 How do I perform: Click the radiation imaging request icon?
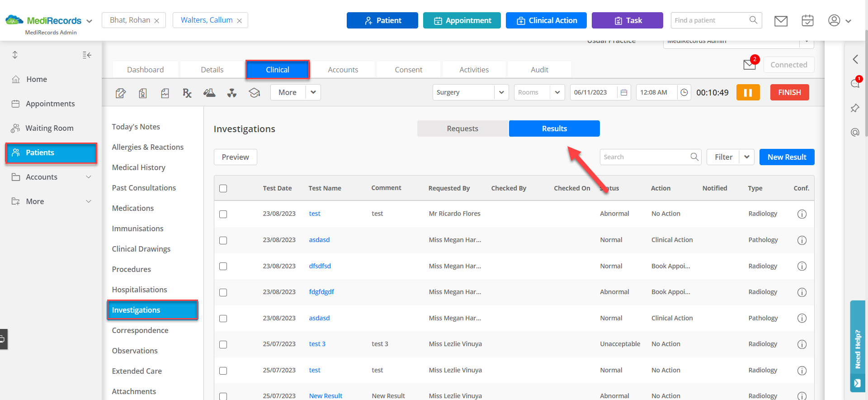232,93
